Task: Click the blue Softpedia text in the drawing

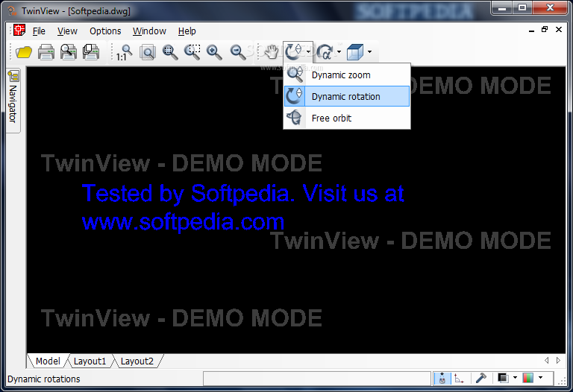Action: point(242,207)
